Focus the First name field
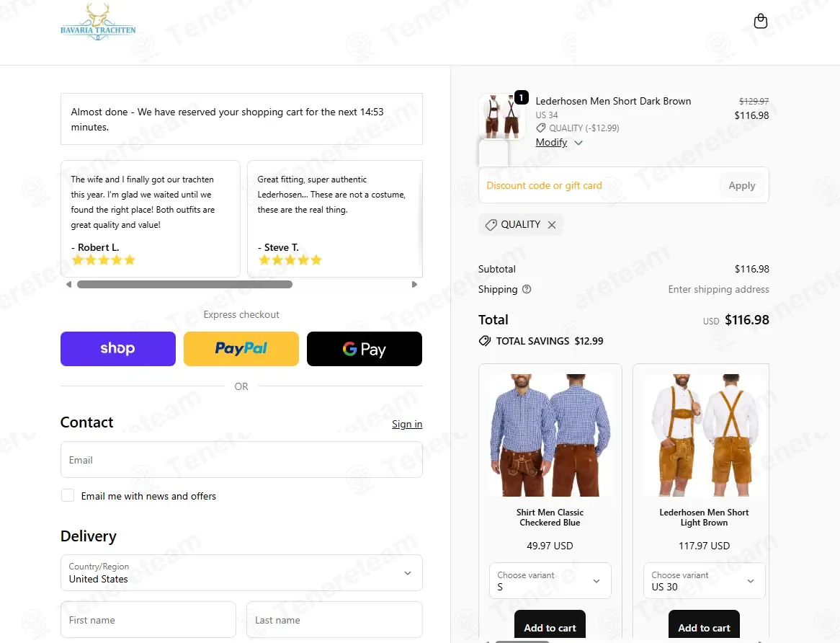Screen dimensions: 840x643 [148, 620]
